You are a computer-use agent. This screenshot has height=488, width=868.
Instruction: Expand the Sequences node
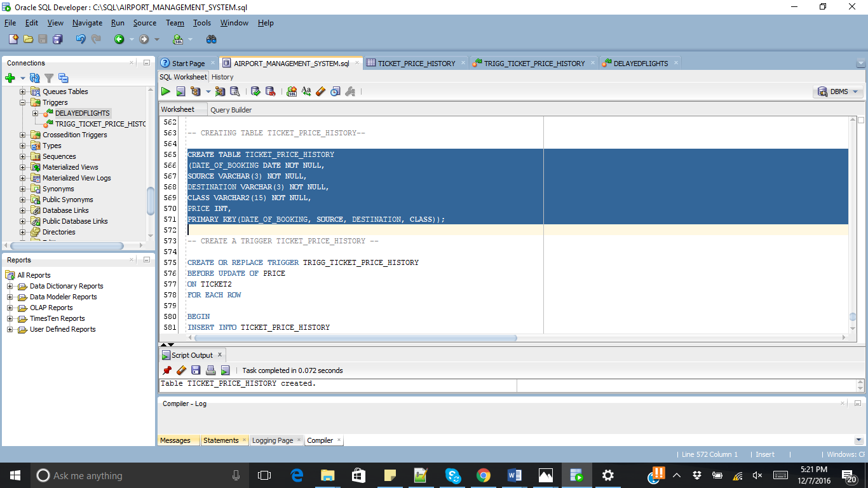(23, 156)
